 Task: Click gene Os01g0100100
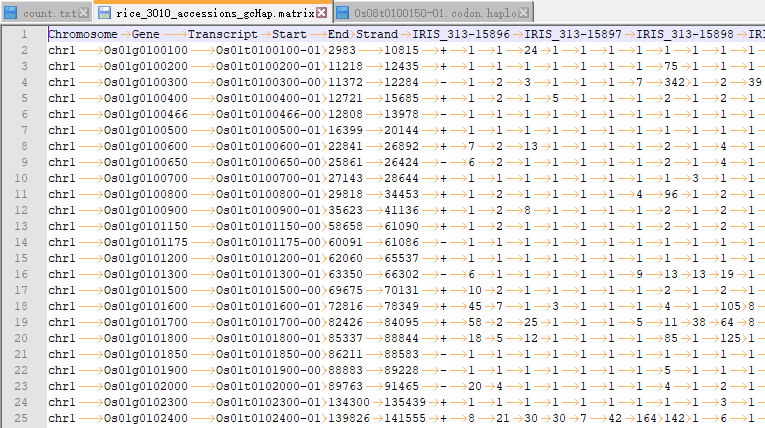tap(145, 50)
